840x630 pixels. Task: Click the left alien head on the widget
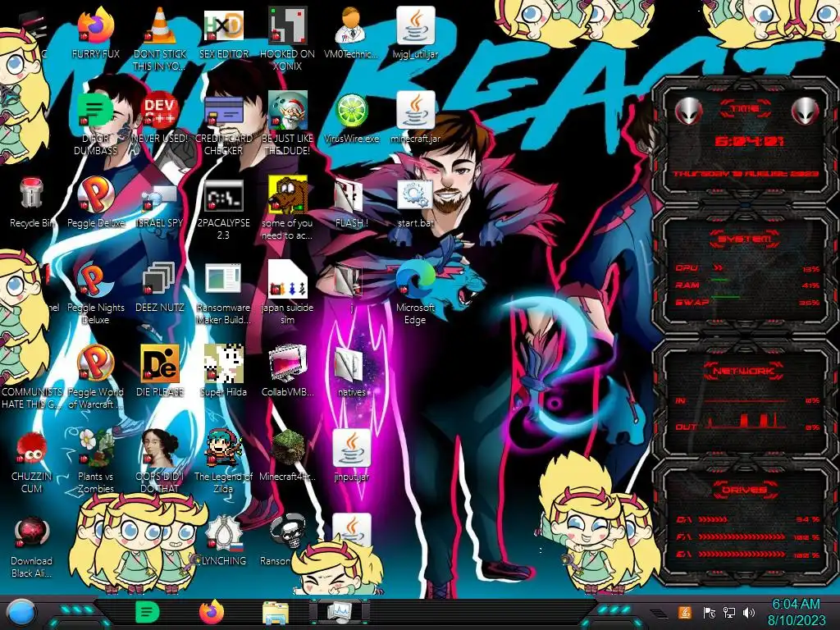[x=688, y=111]
